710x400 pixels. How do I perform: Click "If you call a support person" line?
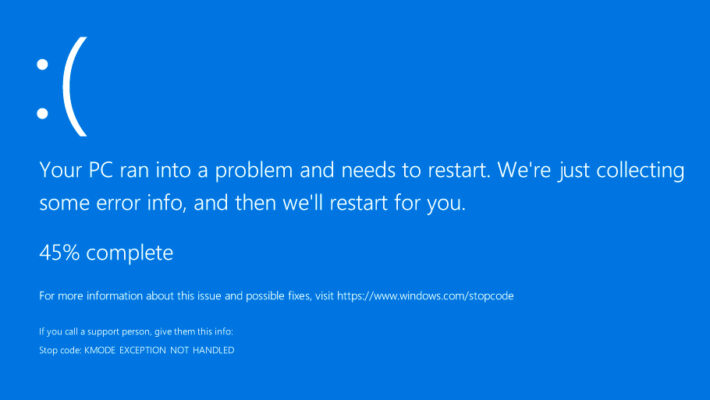(x=135, y=331)
